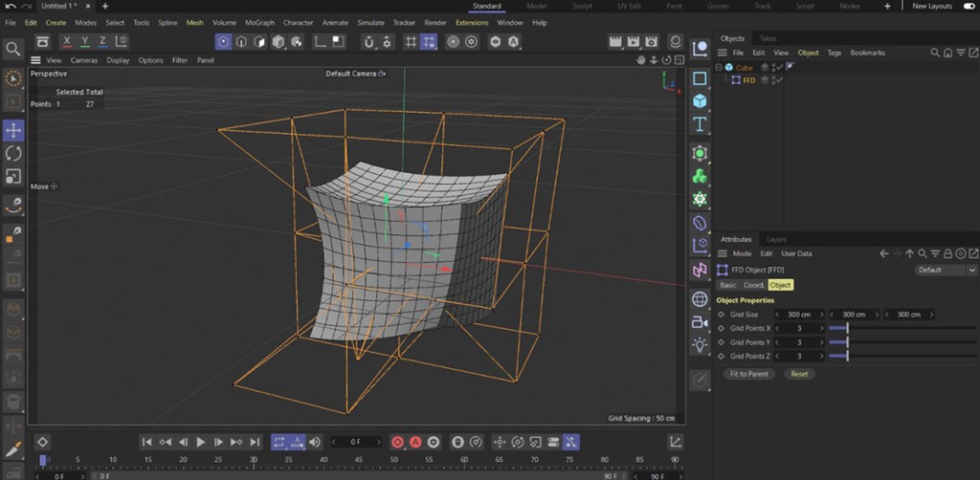Viewport: 980px width, 480px height.
Task: Open the Default preset dropdown in Attributes
Action: 945,270
